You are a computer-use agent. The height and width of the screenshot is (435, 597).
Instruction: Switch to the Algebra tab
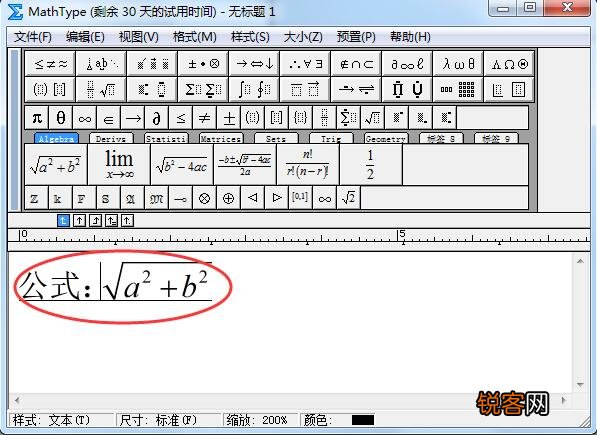(x=56, y=139)
